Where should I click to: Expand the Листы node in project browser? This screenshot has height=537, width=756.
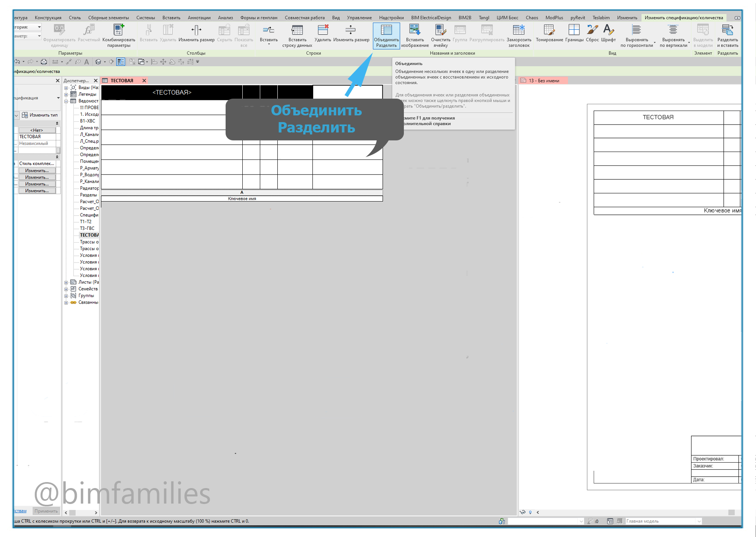[66, 282]
